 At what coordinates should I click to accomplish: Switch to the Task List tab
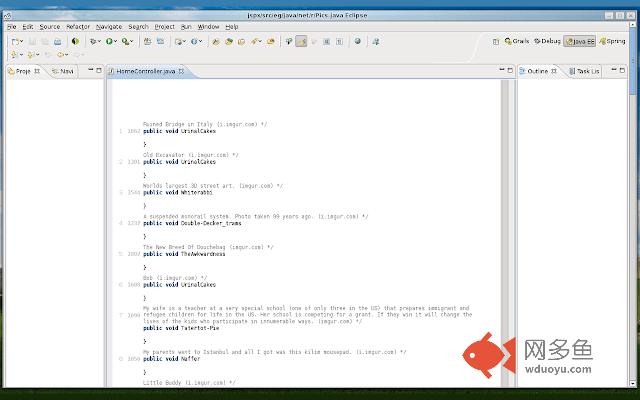pyautogui.click(x=584, y=71)
